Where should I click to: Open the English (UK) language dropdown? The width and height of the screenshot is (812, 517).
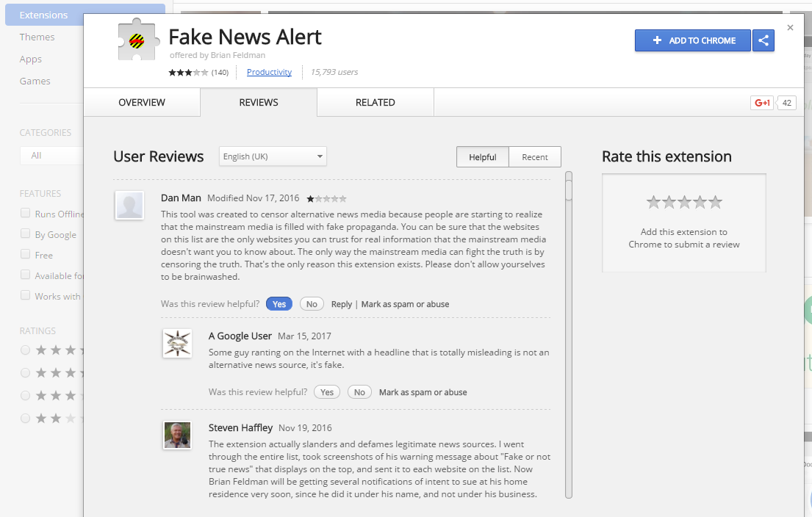point(273,156)
